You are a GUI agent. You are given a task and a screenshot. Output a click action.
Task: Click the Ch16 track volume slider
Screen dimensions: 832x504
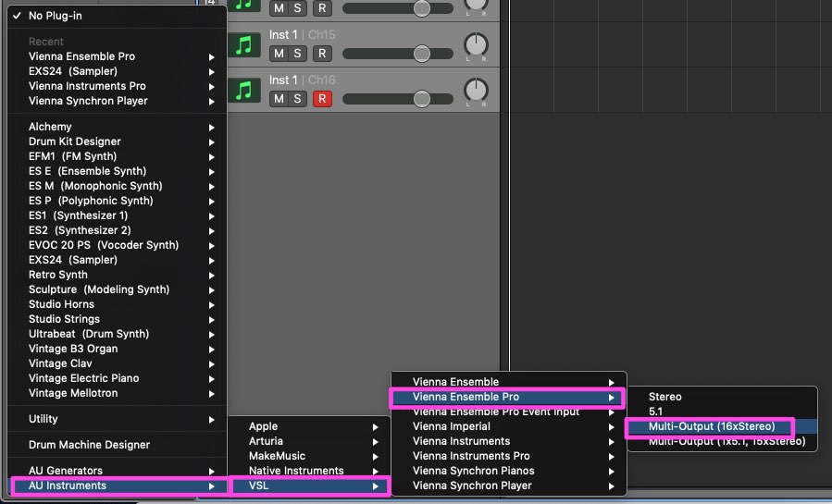click(398, 99)
